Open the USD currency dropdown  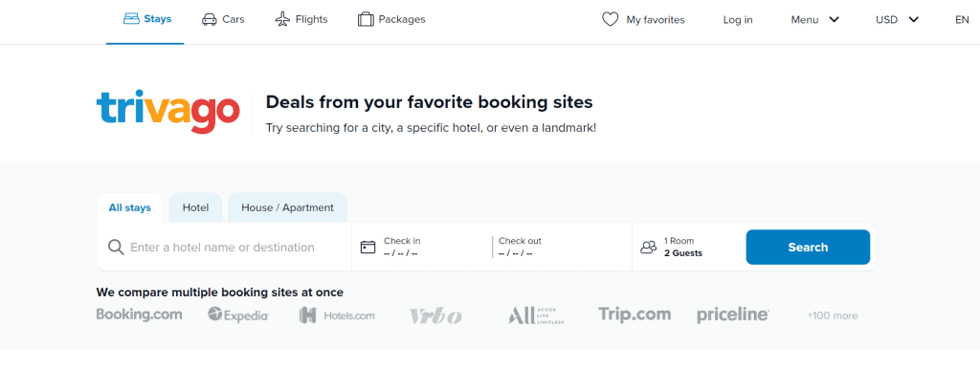pos(897,19)
